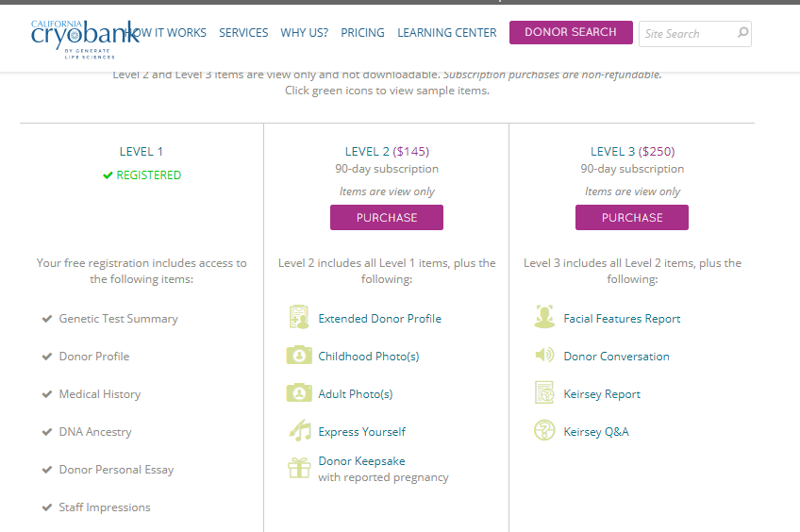Click the Donor Keepsake gift icon
This screenshot has width=800, height=532.
pyautogui.click(x=299, y=468)
